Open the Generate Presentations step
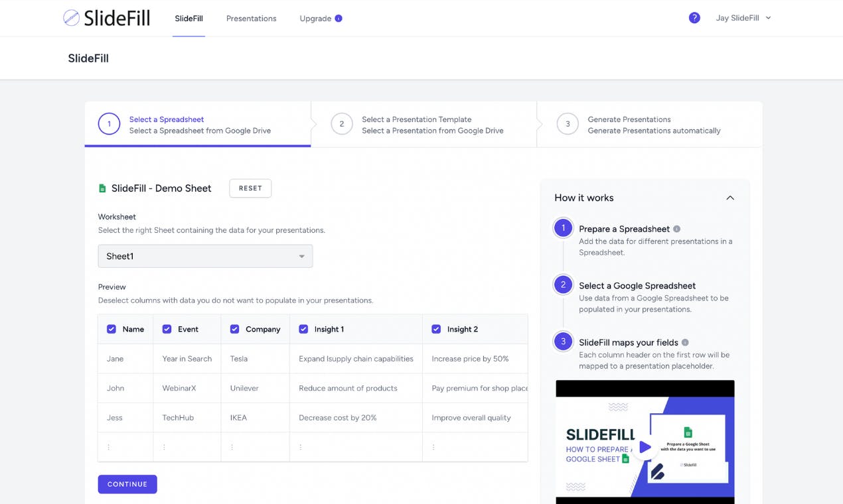 [649, 124]
